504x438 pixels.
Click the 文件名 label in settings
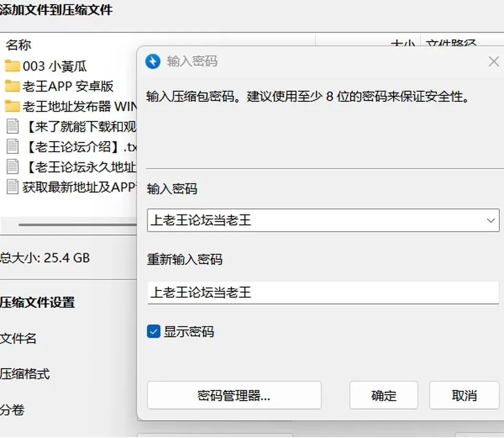18,338
